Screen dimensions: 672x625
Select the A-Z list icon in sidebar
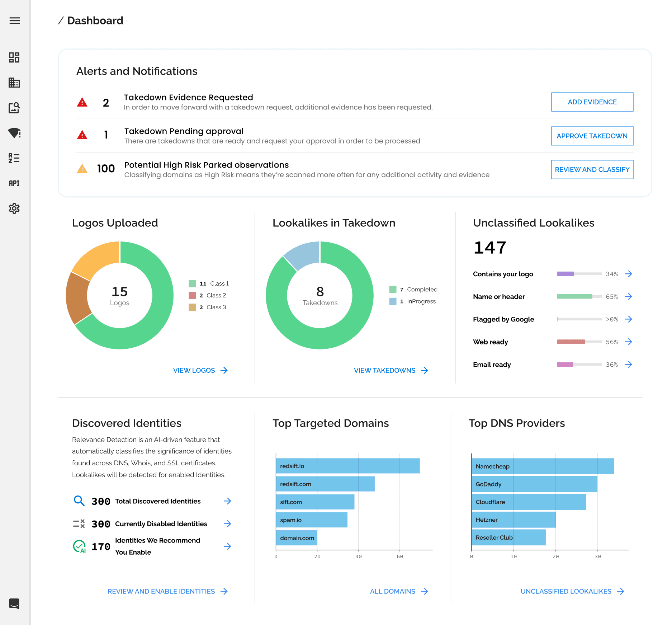[x=14, y=158]
